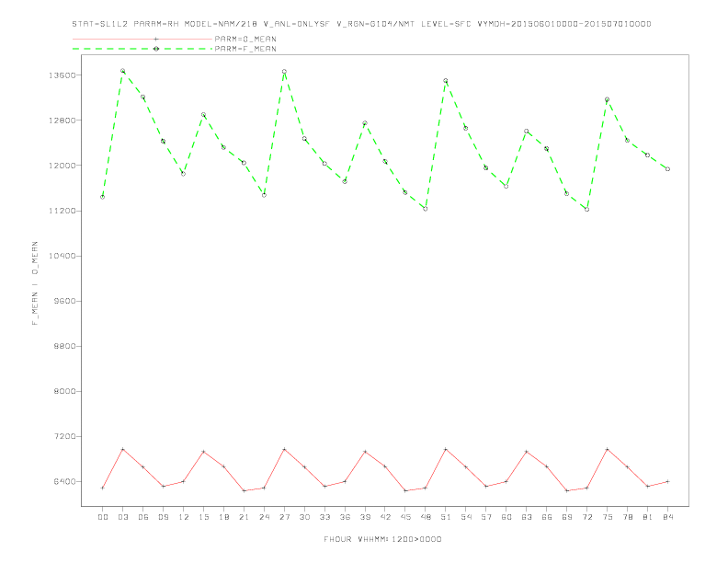Viewport: 728px width, 563px height.
Task: Click the 00 x-axis tick label
Action: coord(103,517)
